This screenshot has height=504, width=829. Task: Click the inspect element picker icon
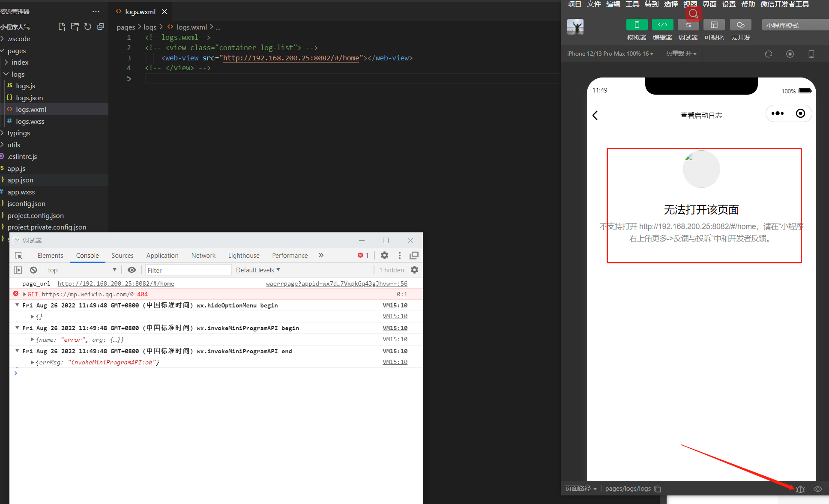pyautogui.click(x=18, y=255)
